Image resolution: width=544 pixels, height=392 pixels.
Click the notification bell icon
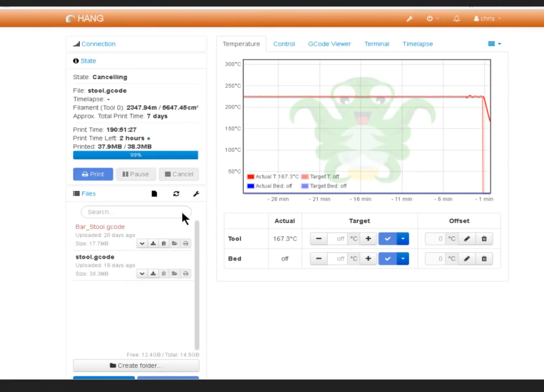(x=457, y=19)
